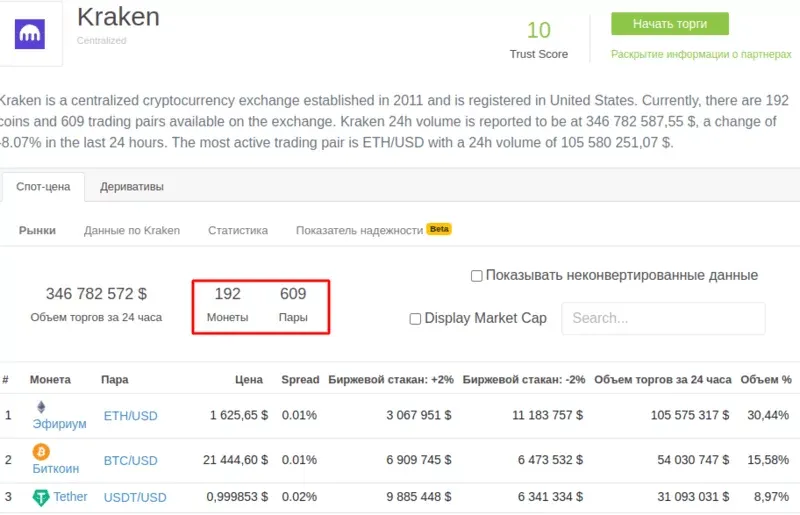Click the 54 030 747 $ volume cell
800x515 pixels.
click(693, 460)
